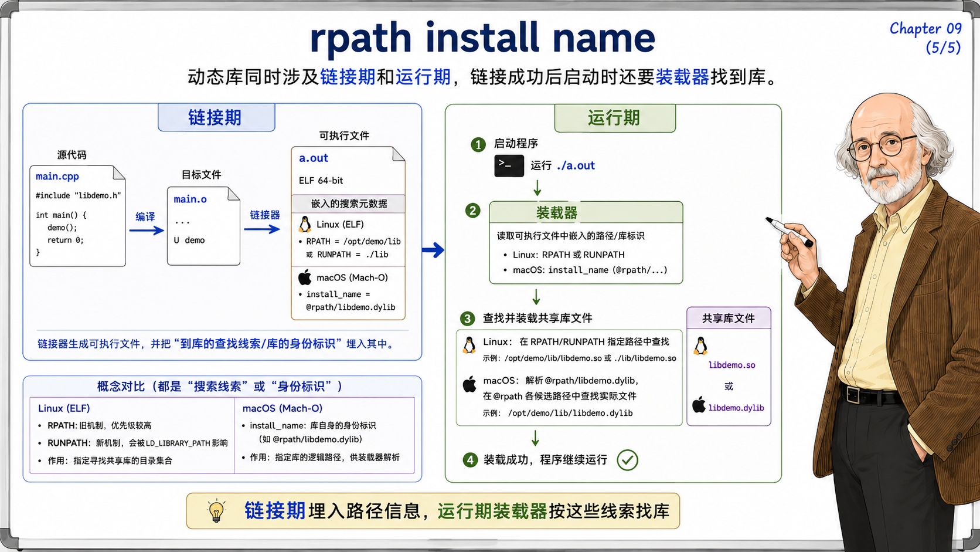Click the Linux (ELF) heading in the comparison table
980x552 pixels.
[64, 408]
